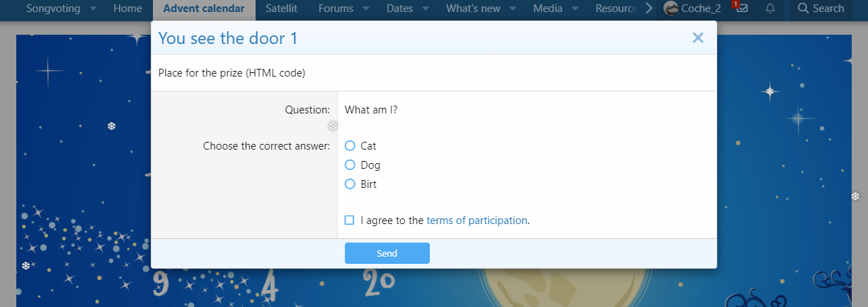Open the alerts bell icon
The height and width of the screenshot is (307, 868).
click(x=770, y=9)
